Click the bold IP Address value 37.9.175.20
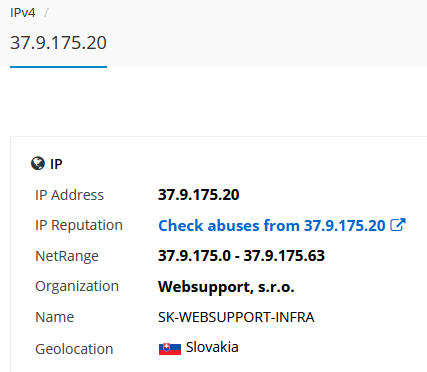Viewport: 427px width, 372px height. coord(198,195)
